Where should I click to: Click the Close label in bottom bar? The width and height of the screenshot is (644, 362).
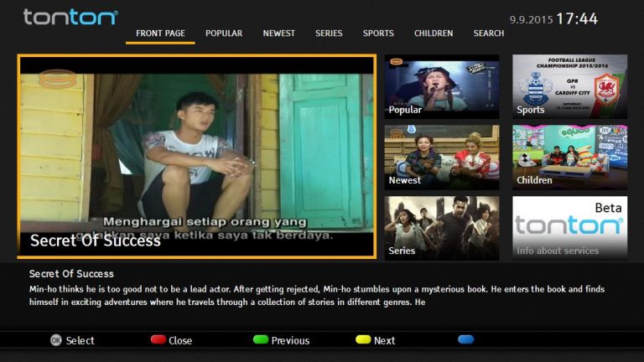click(x=180, y=341)
